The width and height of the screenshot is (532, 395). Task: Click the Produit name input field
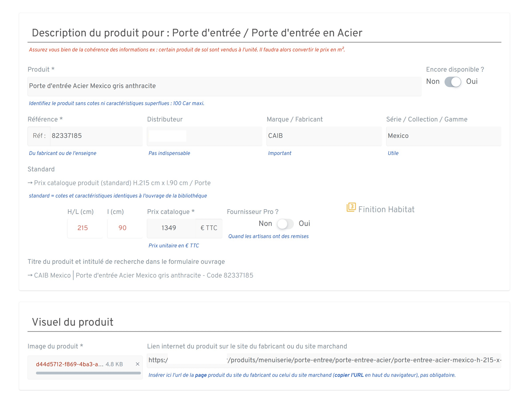pos(224,86)
